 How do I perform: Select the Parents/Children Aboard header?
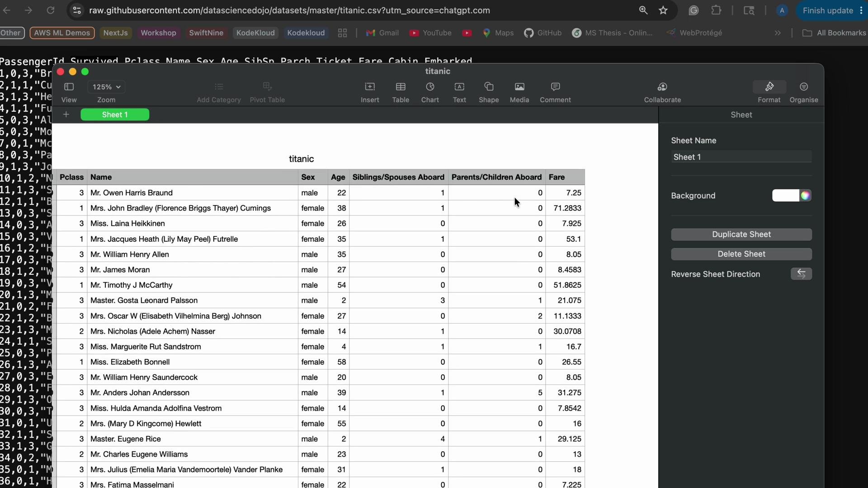click(x=496, y=177)
